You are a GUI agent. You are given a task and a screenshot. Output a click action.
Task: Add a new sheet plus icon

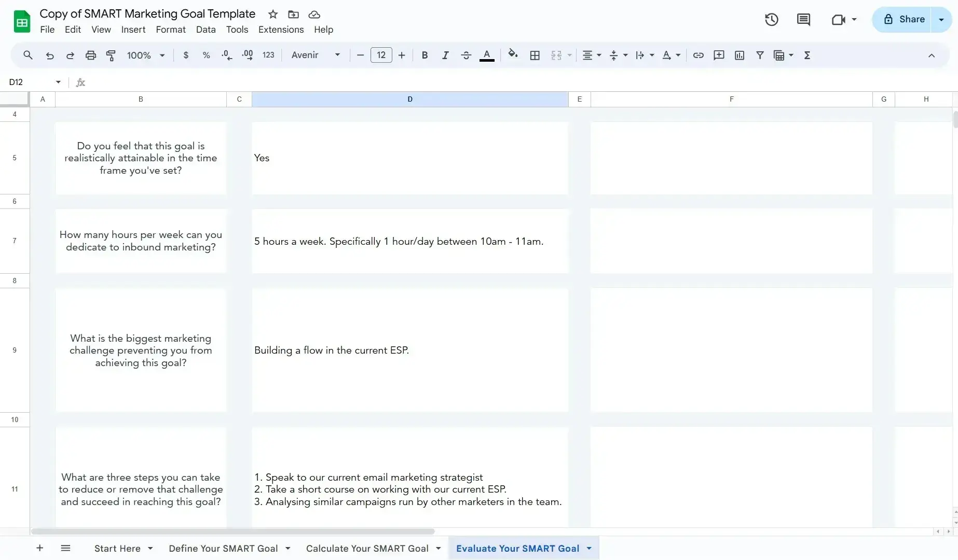tap(39, 548)
